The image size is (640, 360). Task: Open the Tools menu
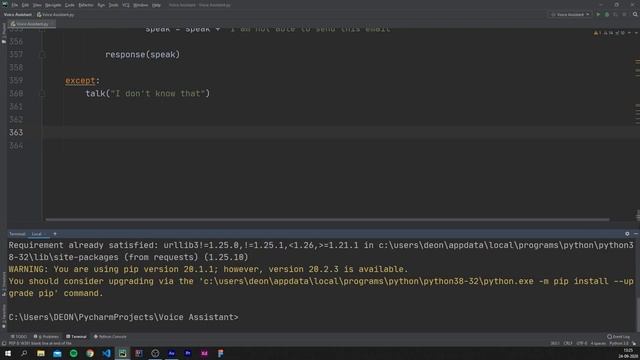point(113,5)
